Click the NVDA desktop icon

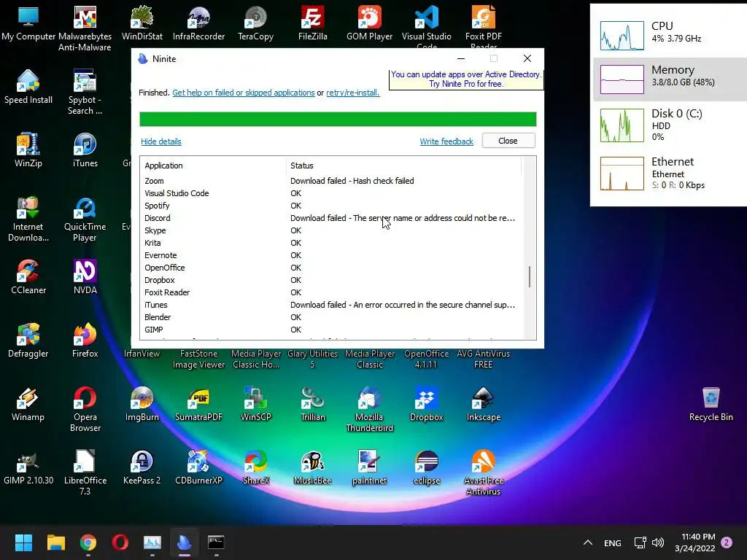coord(85,277)
